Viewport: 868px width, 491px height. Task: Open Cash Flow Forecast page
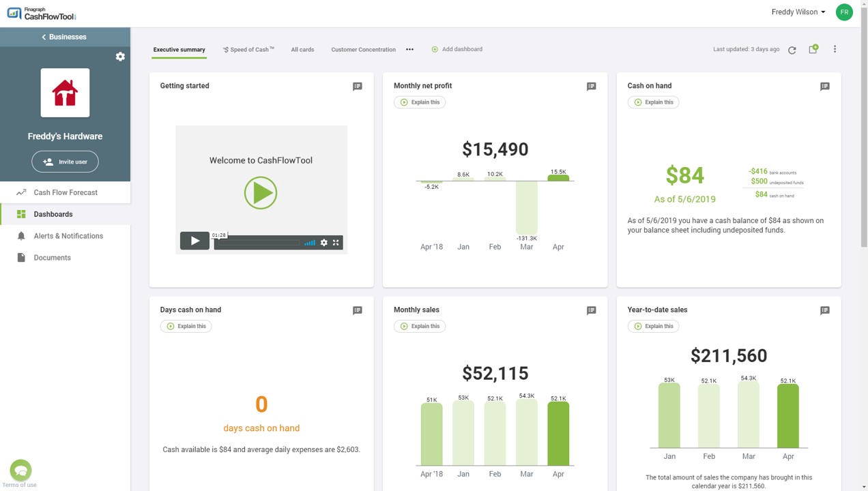coord(65,192)
